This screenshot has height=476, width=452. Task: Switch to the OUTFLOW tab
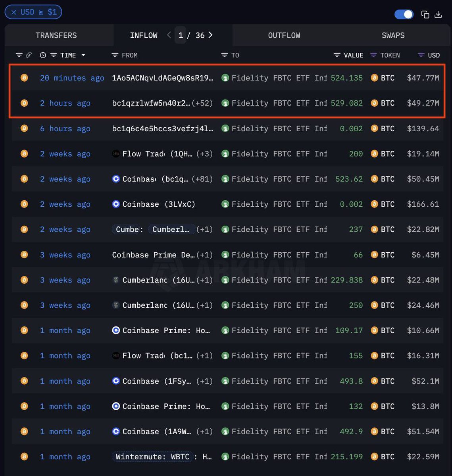click(x=284, y=35)
